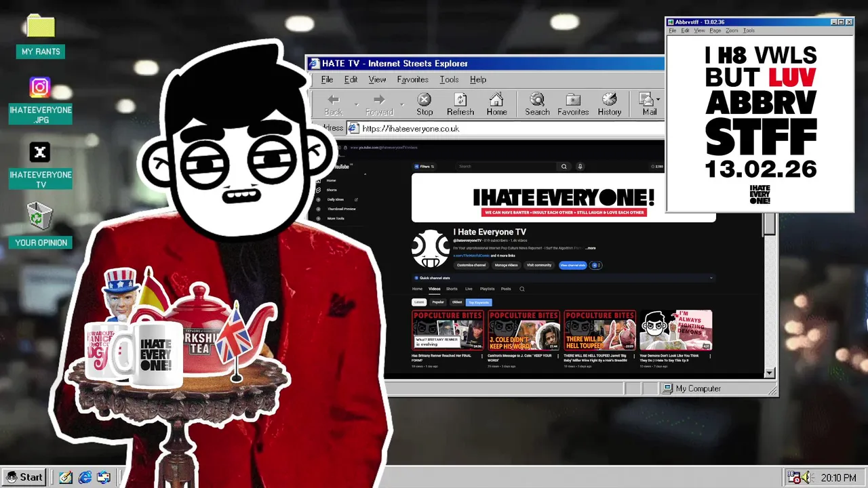Image resolution: width=868 pixels, height=488 pixels.
Task: Click the Visit community button
Action: 539,265
